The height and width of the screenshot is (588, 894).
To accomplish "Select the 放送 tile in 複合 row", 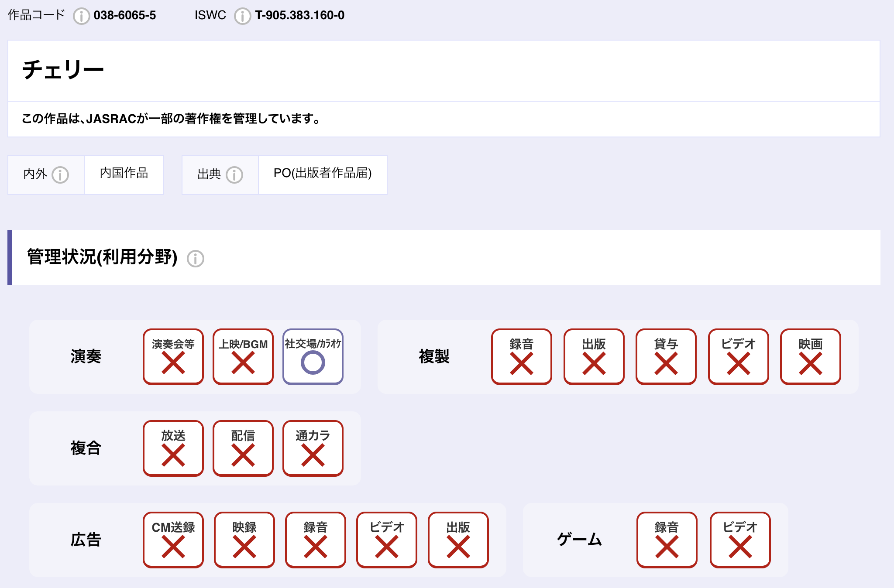I will point(173,448).
